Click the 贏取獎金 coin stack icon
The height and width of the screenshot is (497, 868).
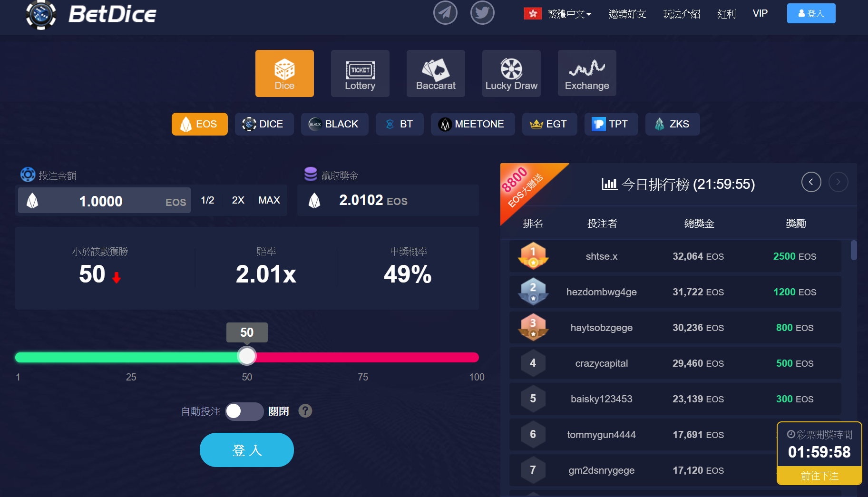(x=311, y=174)
